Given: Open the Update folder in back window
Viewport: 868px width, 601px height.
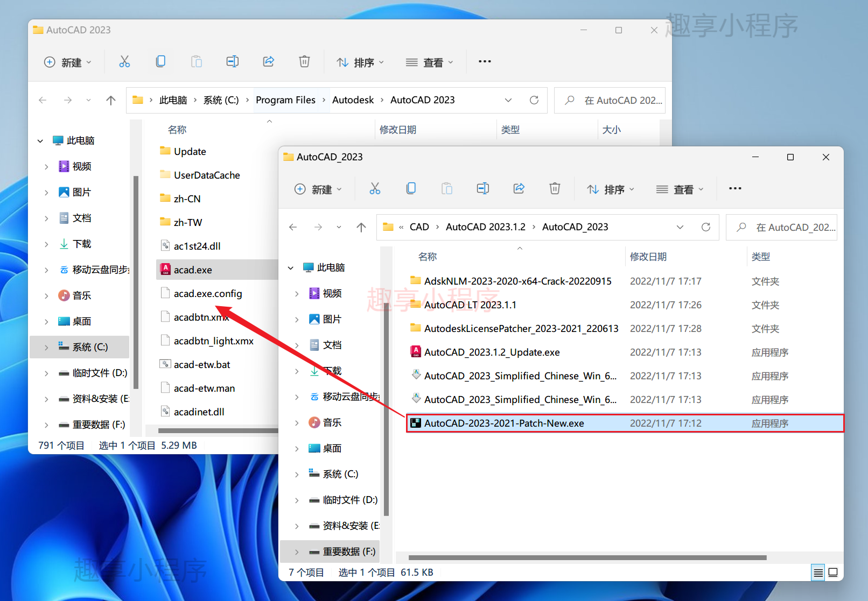Looking at the screenshot, I should (x=190, y=151).
